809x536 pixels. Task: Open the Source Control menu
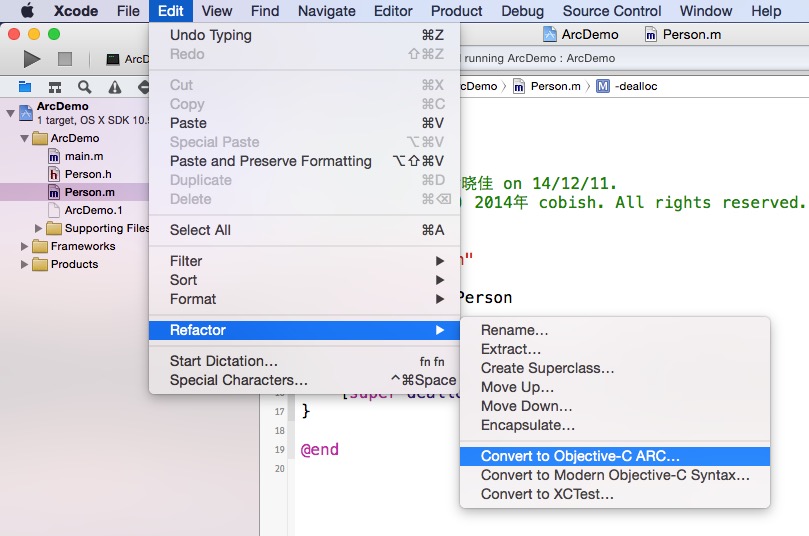[612, 11]
